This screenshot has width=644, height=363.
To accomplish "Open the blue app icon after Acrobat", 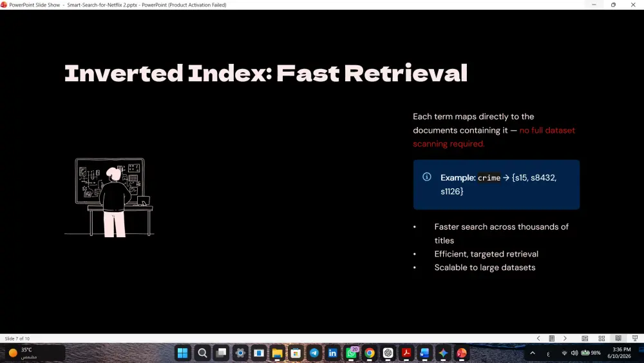I will point(424,353).
